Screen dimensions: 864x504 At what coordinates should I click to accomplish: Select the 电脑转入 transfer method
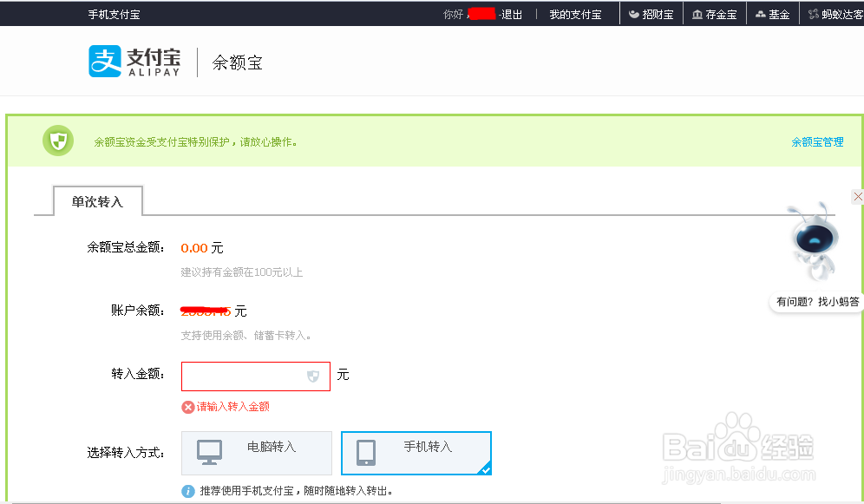[x=256, y=452]
